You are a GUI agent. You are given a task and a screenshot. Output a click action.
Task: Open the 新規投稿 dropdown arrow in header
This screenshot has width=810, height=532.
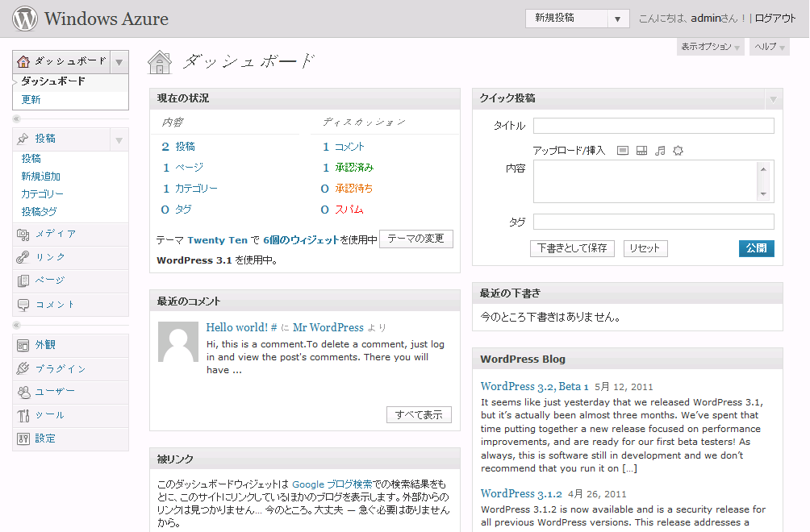617,19
